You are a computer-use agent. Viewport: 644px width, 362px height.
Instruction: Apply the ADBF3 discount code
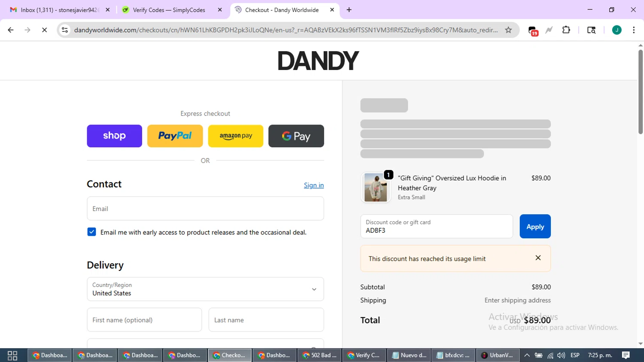535,226
